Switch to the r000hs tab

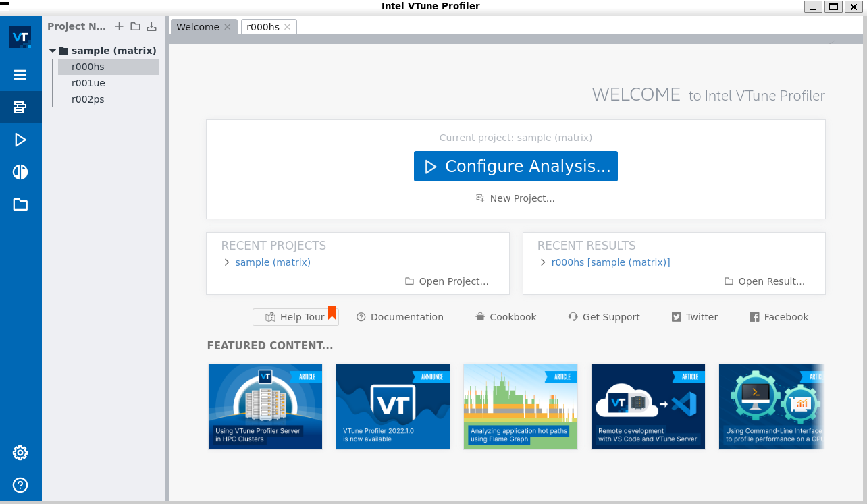(x=263, y=27)
